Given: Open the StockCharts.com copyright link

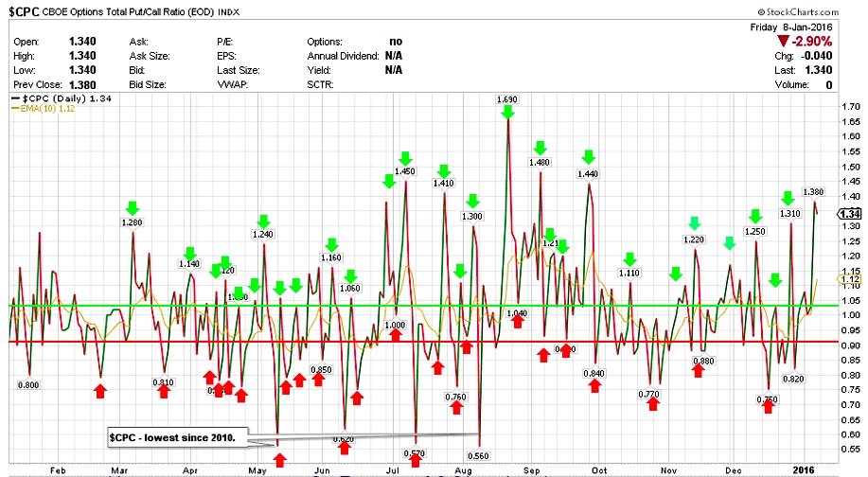Looking at the screenshot, I should click(x=798, y=11).
